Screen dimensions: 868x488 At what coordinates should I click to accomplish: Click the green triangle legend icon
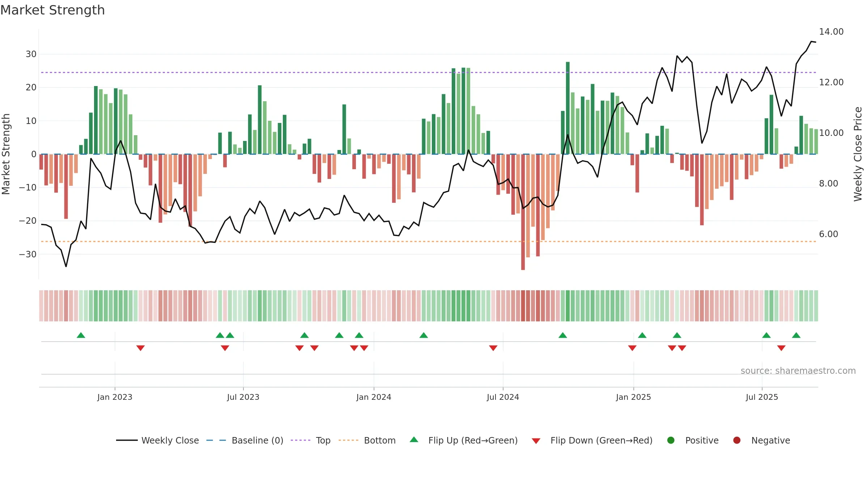click(x=414, y=440)
